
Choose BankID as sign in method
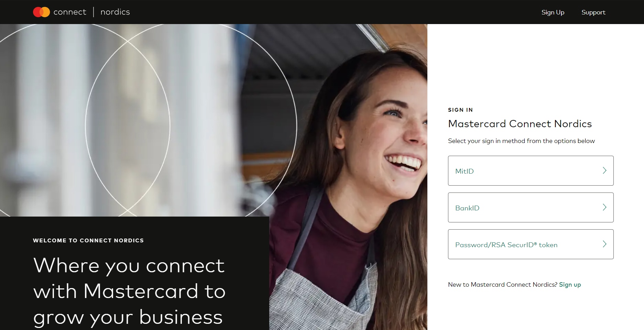[531, 207]
